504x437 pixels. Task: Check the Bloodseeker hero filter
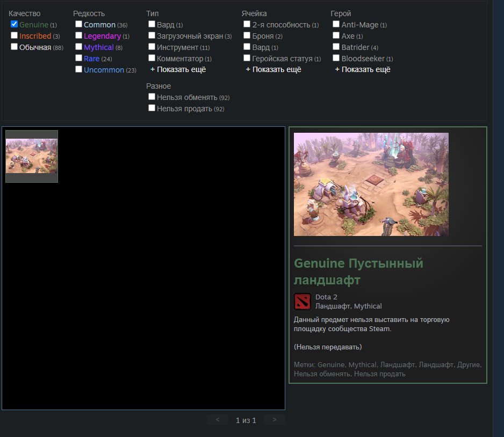pos(336,58)
